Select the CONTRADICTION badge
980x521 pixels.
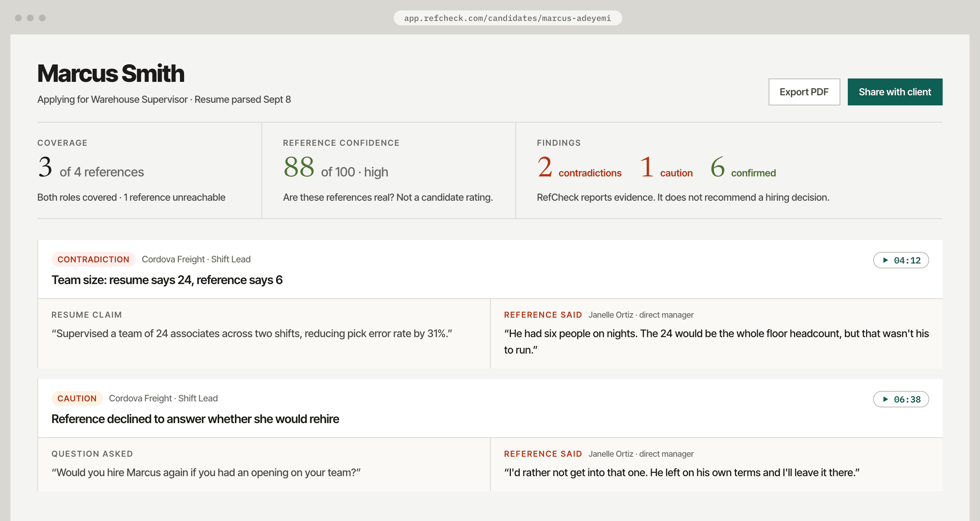coord(93,259)
